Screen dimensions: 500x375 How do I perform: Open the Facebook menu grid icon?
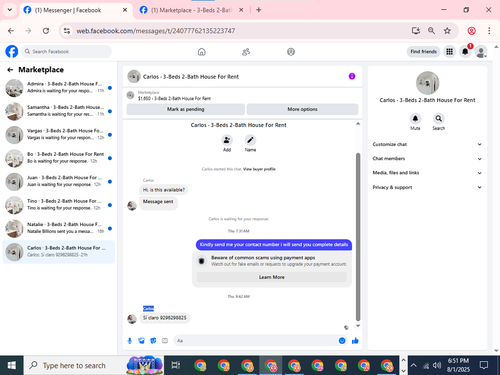[450, 52]
